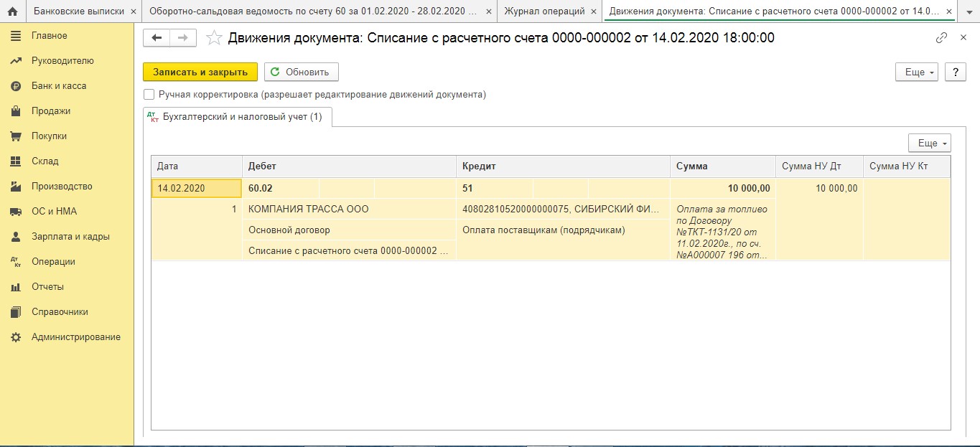Click the Списание с расчетного счета 0000-000002 cell
Viewport: 980px width, 447px height.
point(349,251)
